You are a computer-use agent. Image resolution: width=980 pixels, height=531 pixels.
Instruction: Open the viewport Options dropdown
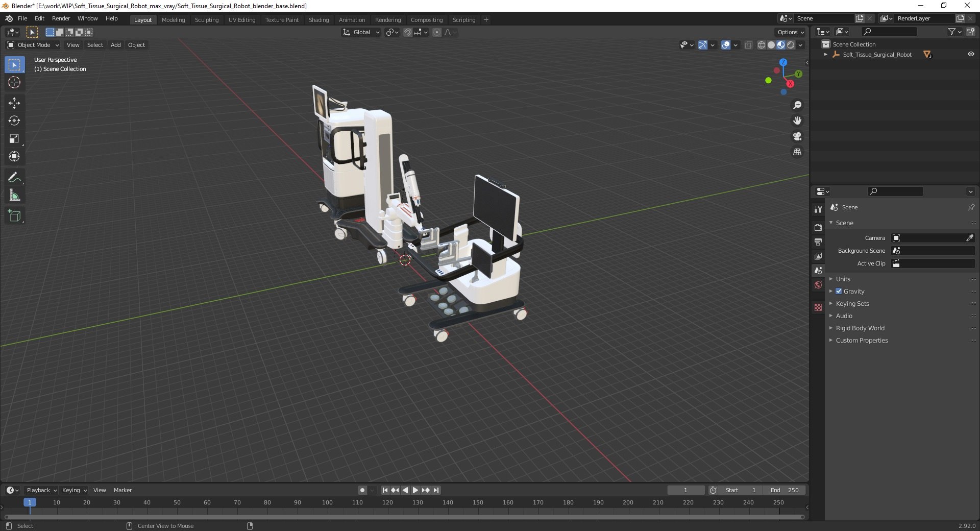pyautogui.click(x=791, y=32)
